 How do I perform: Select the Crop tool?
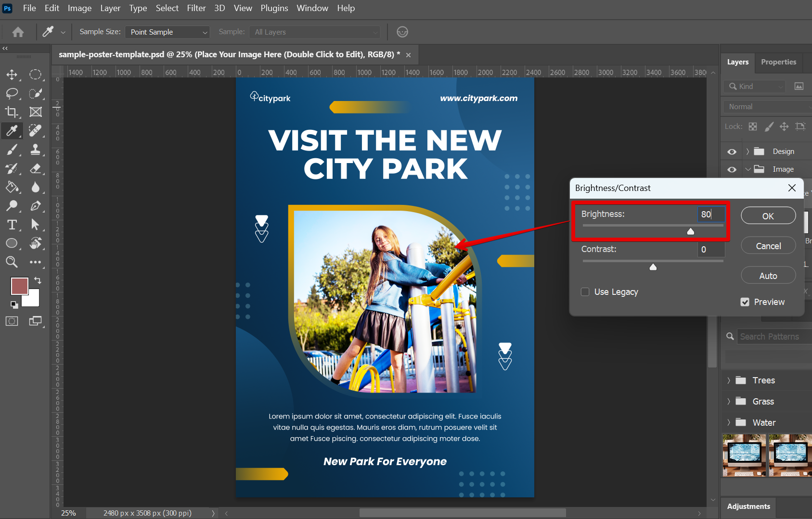[x=12, y=112]
